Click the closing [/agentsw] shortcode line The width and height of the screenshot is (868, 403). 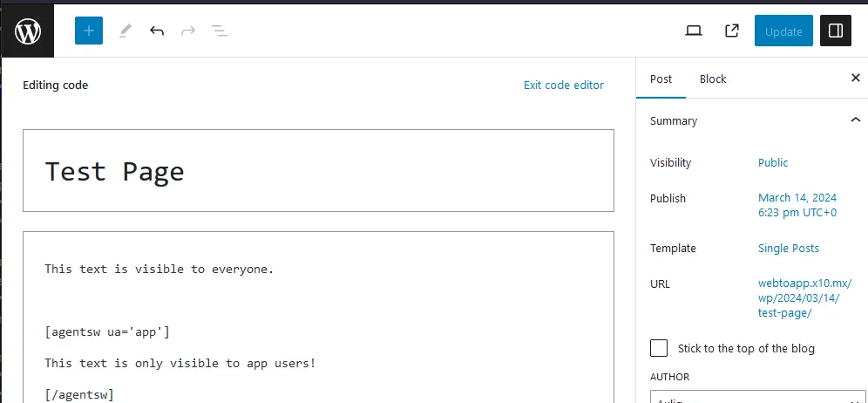pos(79,394)
